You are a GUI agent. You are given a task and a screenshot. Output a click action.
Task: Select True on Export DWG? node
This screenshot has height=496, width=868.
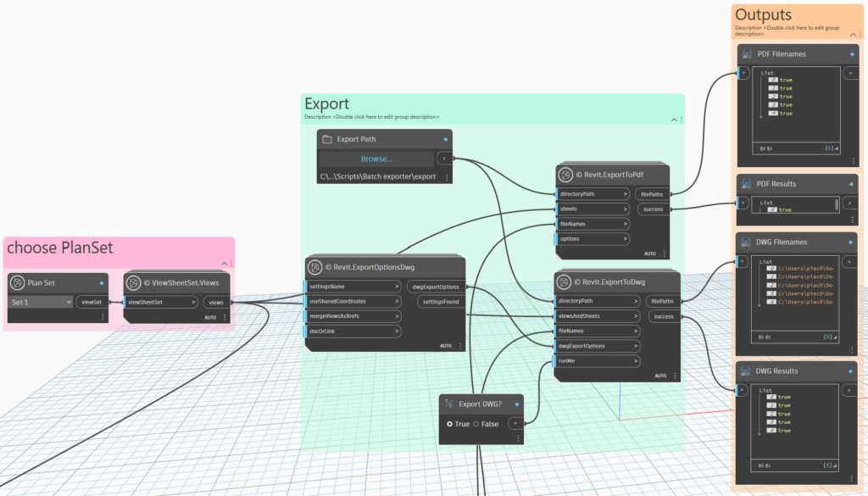pyautogui.click(x=450, y=424)
